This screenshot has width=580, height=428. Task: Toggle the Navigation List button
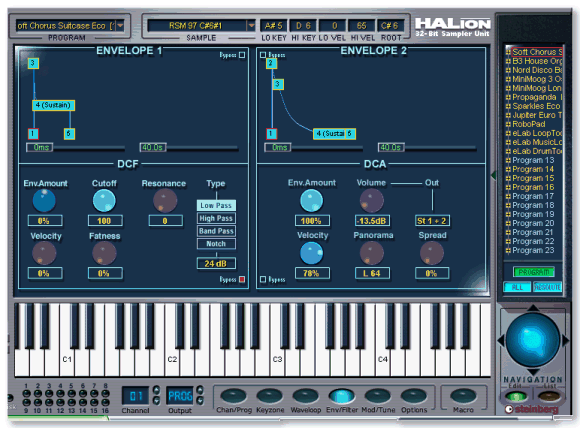pyautogui.click(x=549, y=397)
